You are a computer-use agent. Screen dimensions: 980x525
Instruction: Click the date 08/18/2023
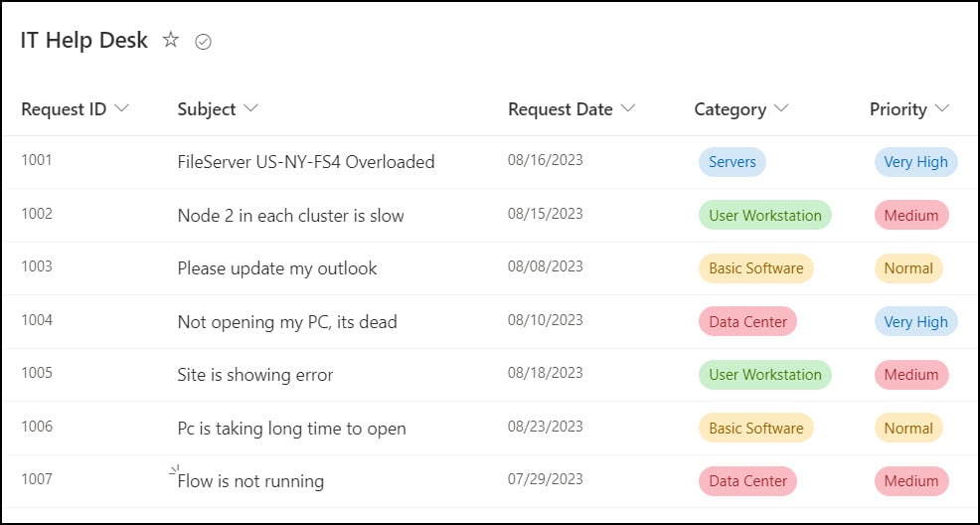pos(545,373)
